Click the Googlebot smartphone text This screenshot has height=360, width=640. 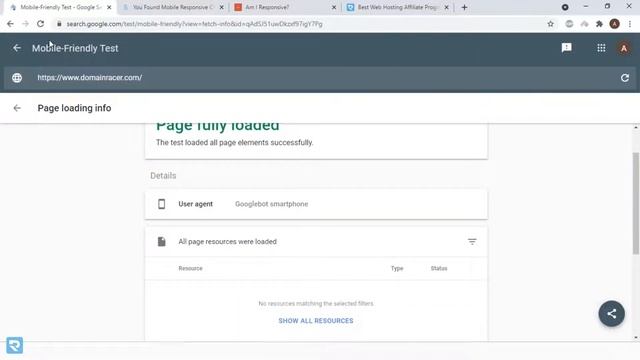pos(271,204)
